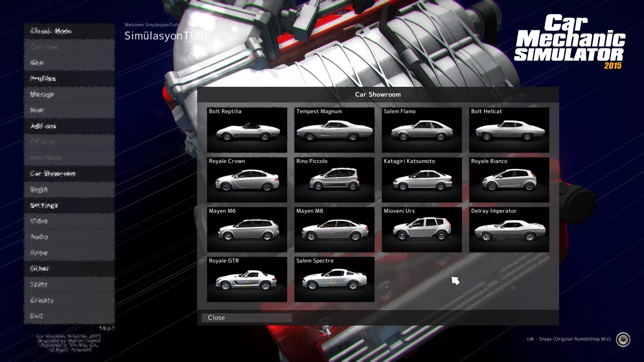Select the Royale Crown sedan

pos(247,180)
